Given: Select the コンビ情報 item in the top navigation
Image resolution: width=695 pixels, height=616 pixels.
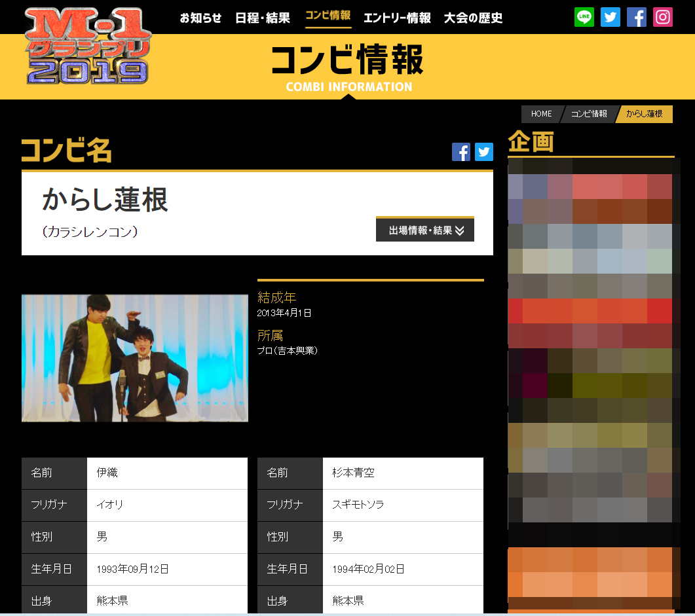Looking at the screenshot, I should (328, 16).
